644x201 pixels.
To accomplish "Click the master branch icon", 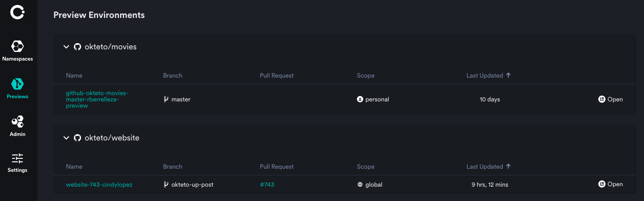I will tap(166, 99).
